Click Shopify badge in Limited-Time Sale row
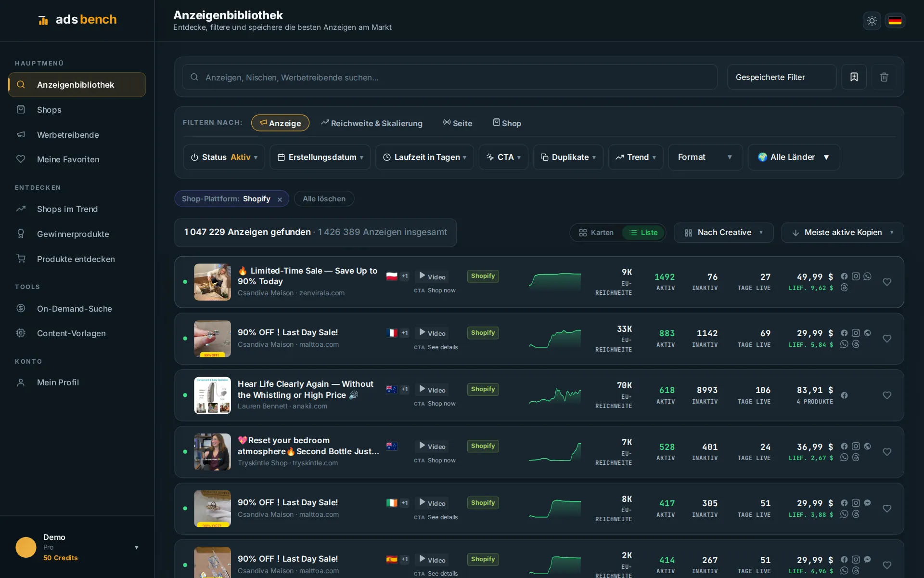Screen dimensions: 924x578 click(x=483, y=276)
